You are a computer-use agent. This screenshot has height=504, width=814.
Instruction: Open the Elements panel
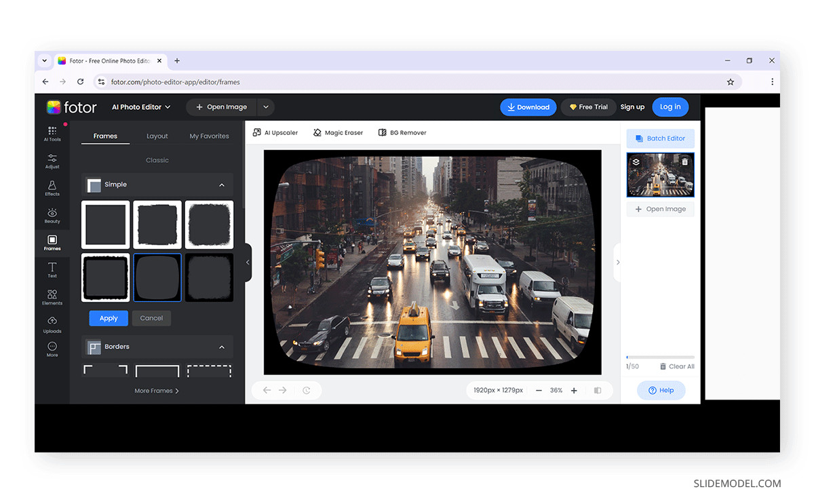(52, 298)
